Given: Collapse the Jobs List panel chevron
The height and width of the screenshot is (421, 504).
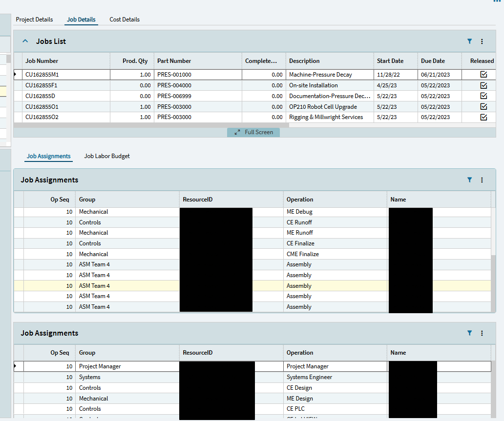Looking at the screenshot, I should 25,41.
